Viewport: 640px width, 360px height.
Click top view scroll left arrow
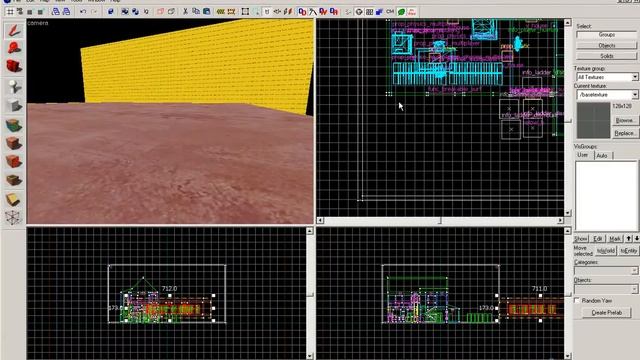click(320, 220)
